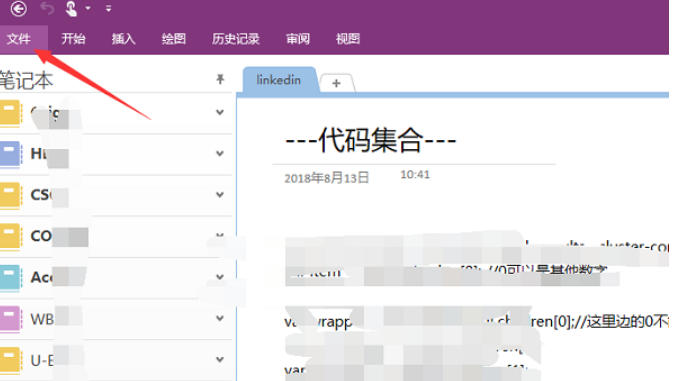This screenshot has height=381, width=680.
Task: Select the CS notebook name
Action: tap(41, 195)
